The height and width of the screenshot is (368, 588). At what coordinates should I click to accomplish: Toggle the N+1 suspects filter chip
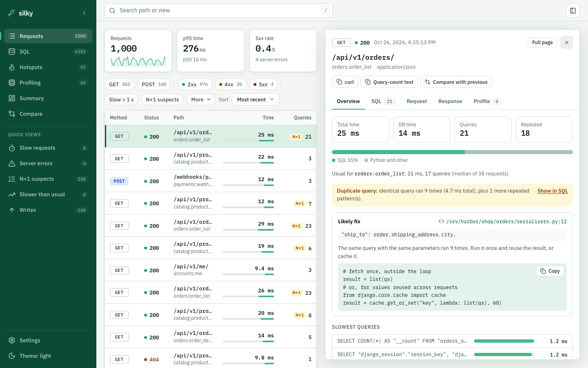click(163, 99)
